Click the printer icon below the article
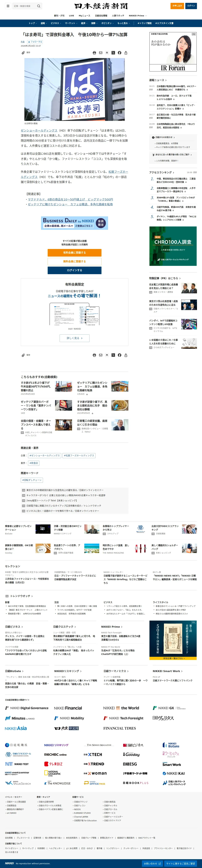 (94, 355)
